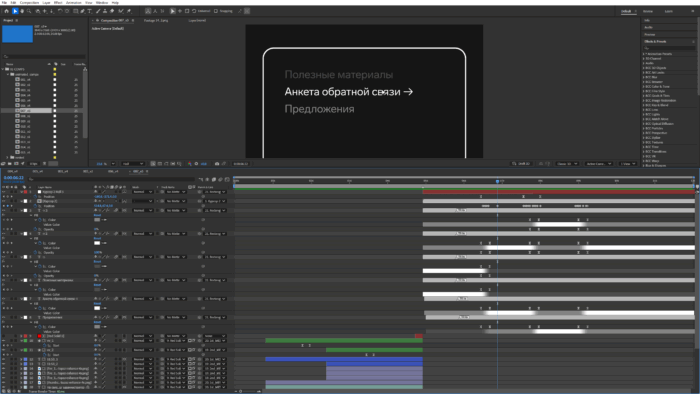This screenshot has height=394, width=700.
Task: Open Fill Color swatch of layer 3
Action: [x=97, y=220]
